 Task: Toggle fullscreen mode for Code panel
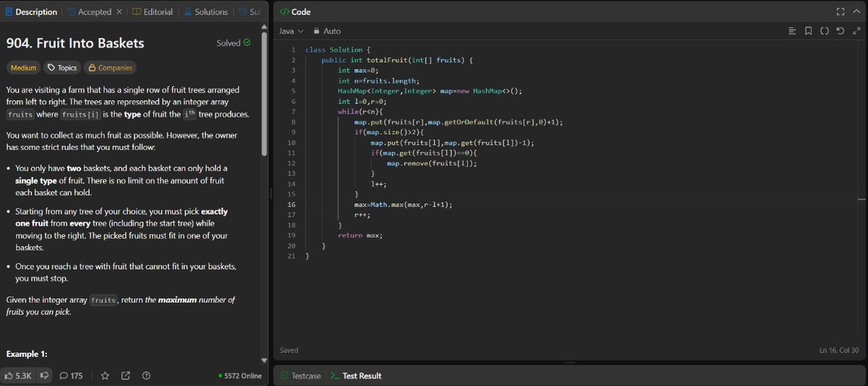840,12
